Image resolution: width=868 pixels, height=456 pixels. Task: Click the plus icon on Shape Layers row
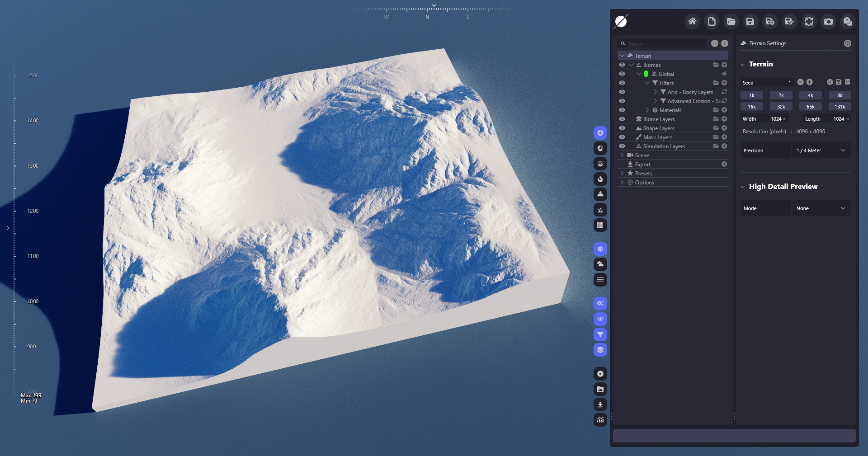[724, 128]
